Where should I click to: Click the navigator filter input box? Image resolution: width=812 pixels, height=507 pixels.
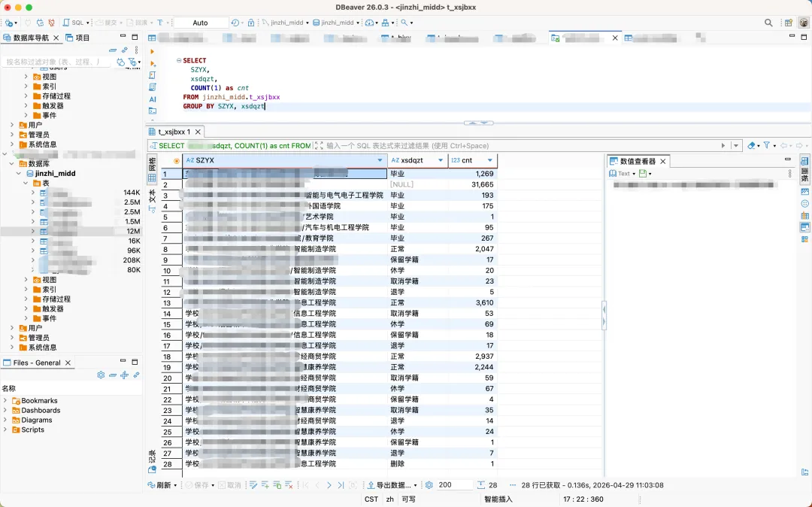click(x=57, y=62)
